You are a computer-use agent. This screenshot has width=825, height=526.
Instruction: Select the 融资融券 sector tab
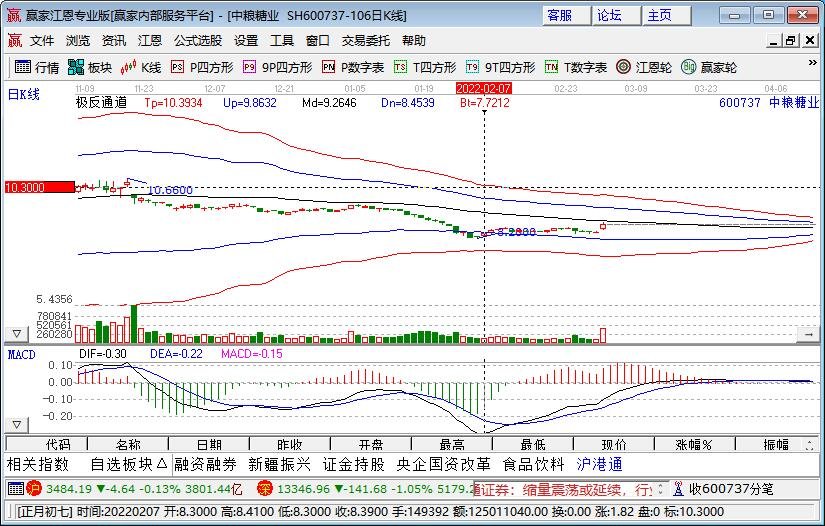pyautogui.click(x=206, y=464)
